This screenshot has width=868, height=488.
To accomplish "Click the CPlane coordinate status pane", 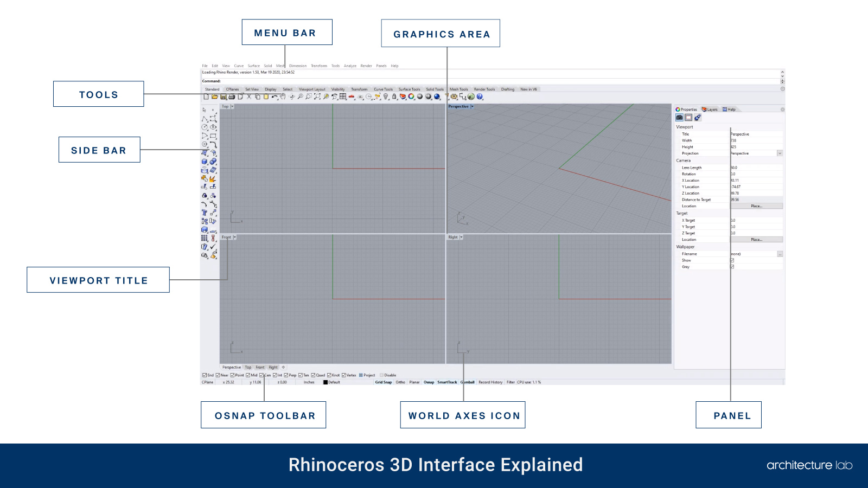I will click(x=207, y=382).
